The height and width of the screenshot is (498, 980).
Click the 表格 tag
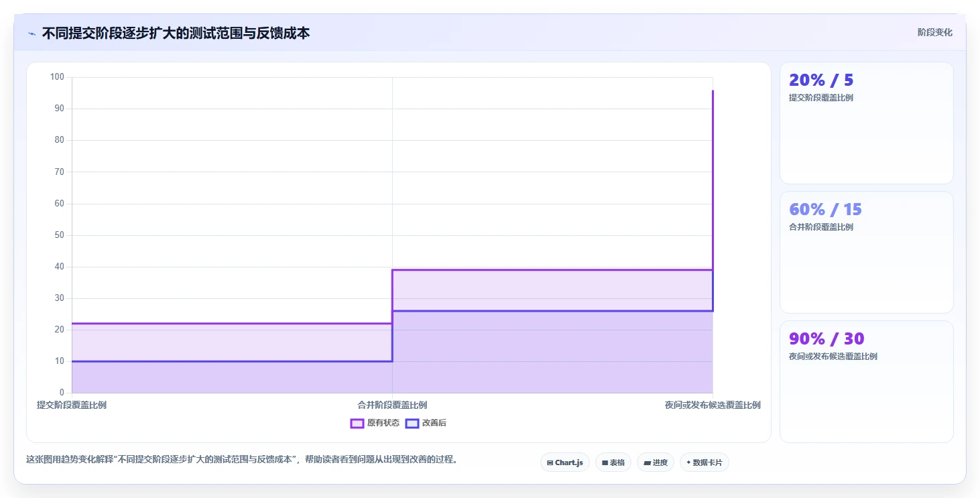tap(613, 462)
